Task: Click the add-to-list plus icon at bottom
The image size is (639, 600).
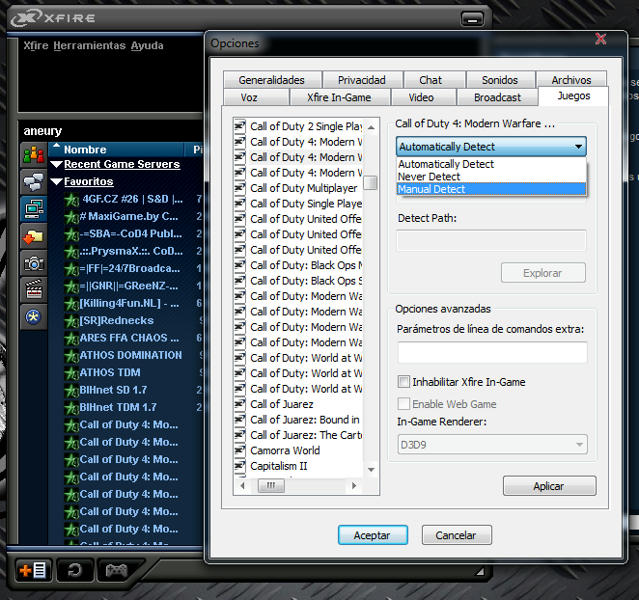Action: click(x=33, y=570)
